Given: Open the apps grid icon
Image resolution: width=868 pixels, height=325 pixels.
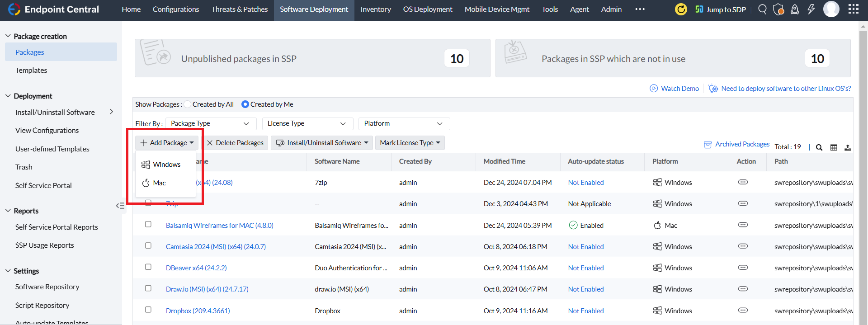Looking at the screenshot, I should (x=853, y=9).
